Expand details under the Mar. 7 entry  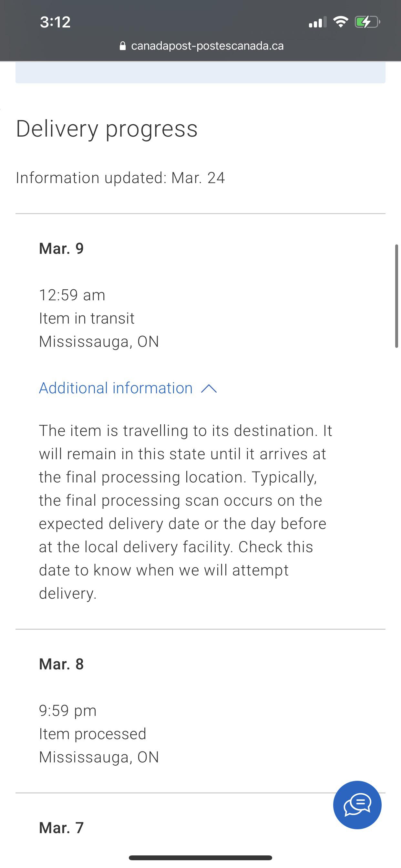(x=61, y=827)
